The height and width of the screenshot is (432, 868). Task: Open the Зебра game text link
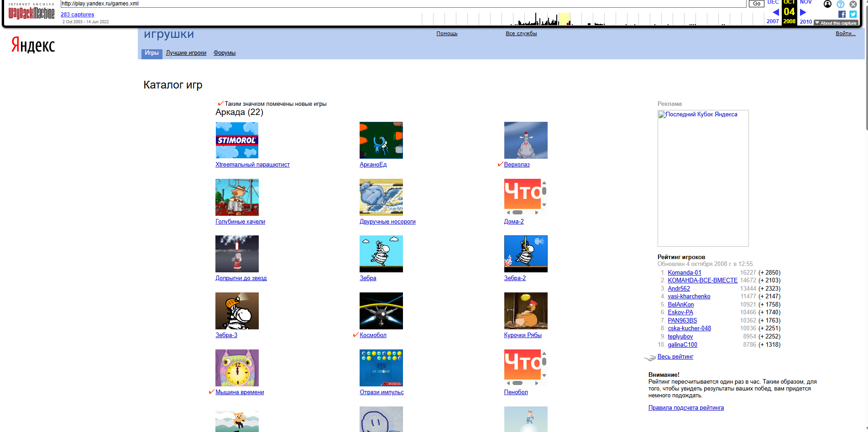368,278
